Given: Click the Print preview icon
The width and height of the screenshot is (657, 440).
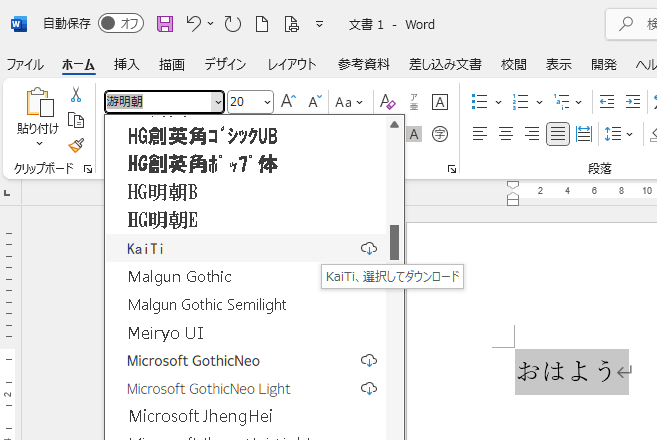Looking at the screenshot, I should [x=292, y=24].
